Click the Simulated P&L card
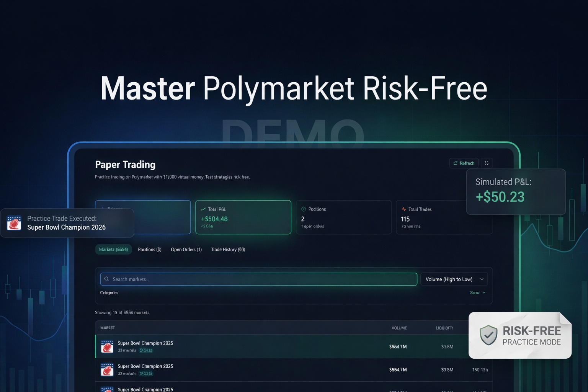This screenshot has width=588, height=392. click(516, 191)
